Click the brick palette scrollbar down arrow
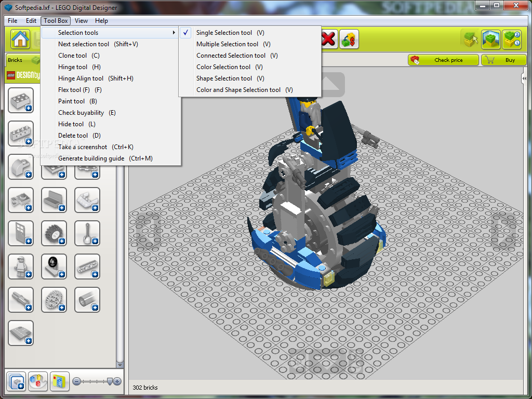 [120, 365]
